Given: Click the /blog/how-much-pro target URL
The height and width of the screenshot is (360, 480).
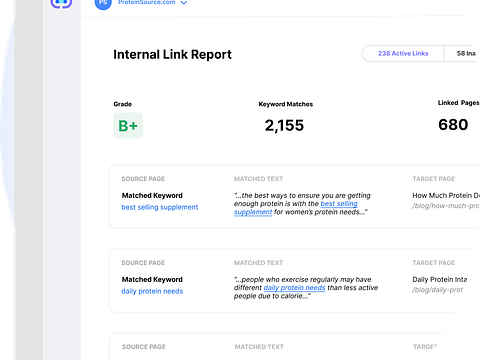Looking at the screenshot, I should pos(446,206).
